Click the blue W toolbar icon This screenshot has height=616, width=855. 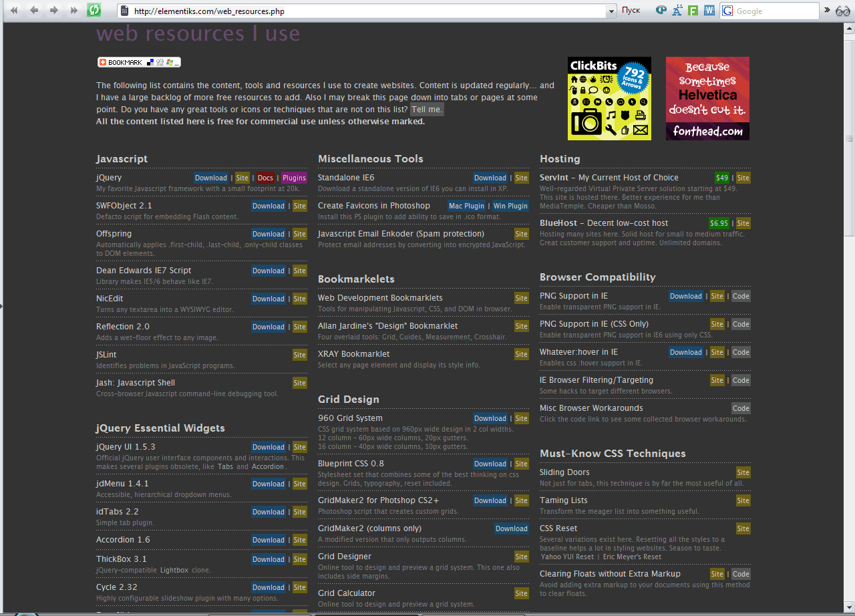pos(709,11)
